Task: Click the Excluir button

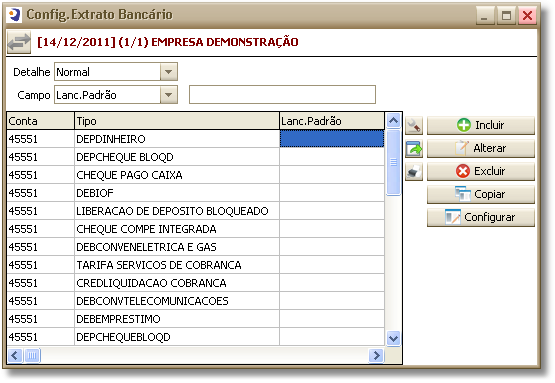Action: (481, 171)
